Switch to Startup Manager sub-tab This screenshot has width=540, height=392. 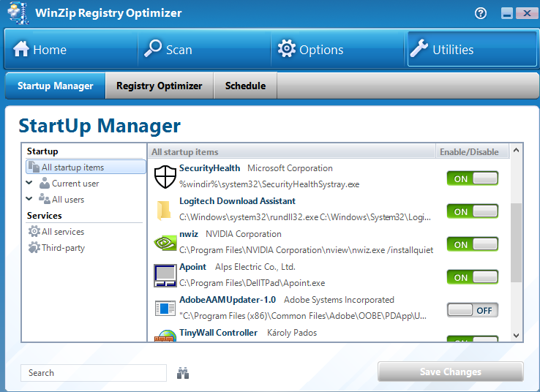[55, 86]
